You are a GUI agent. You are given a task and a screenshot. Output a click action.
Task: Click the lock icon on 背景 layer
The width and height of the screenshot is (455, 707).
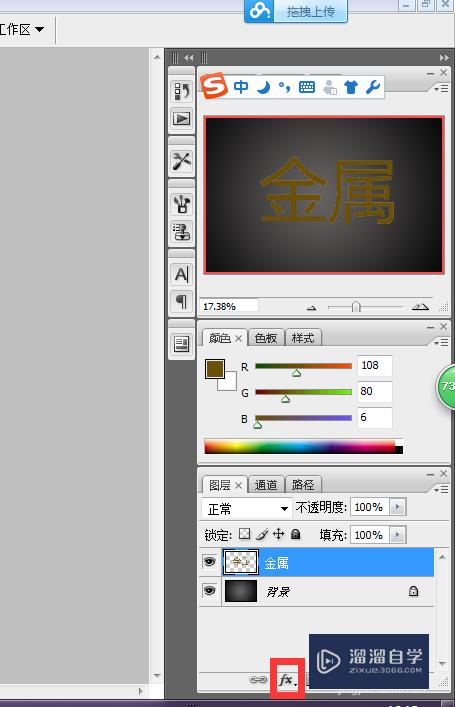click(x=413, y=591)
